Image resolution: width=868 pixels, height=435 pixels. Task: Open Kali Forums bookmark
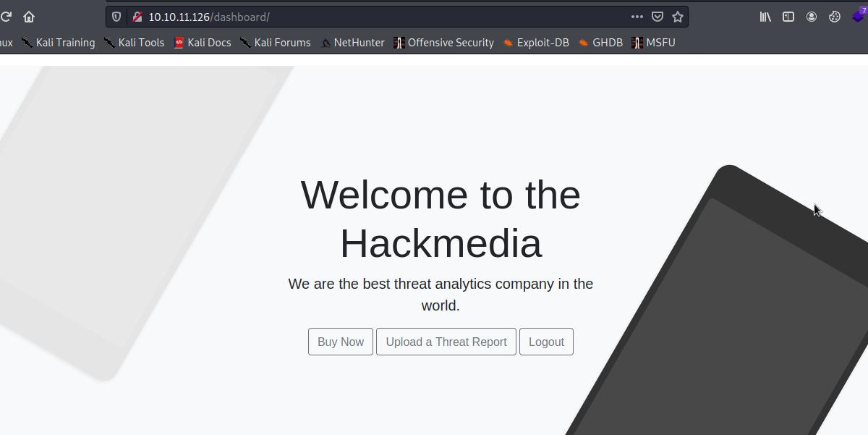tap(275, 43)
